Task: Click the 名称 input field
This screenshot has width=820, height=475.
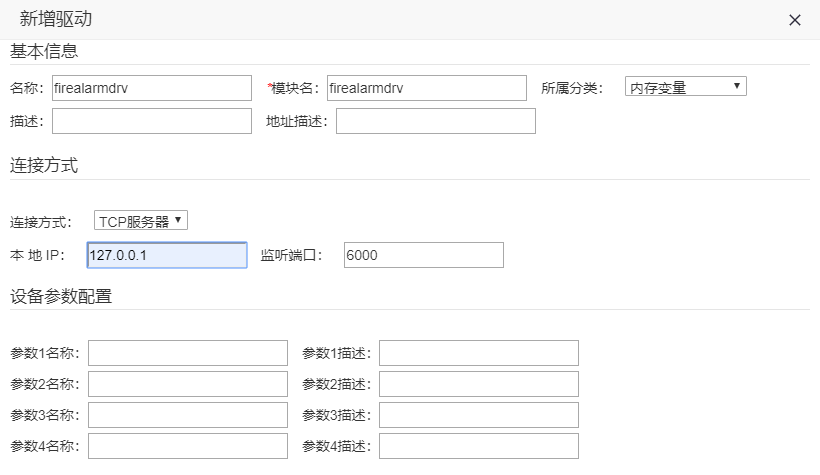Action: (152, 88)
